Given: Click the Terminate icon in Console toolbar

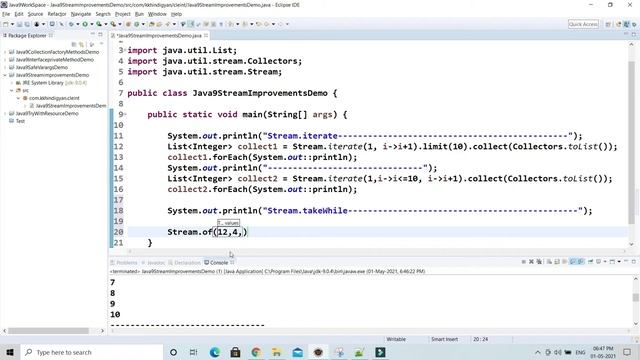Looking at the screenshot, I should click(x=524, y=262).
